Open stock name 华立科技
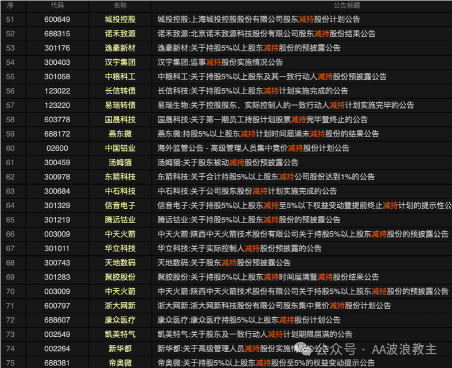Screen dimensions: 452x368 pyautogui.click(x=120, y=248)
